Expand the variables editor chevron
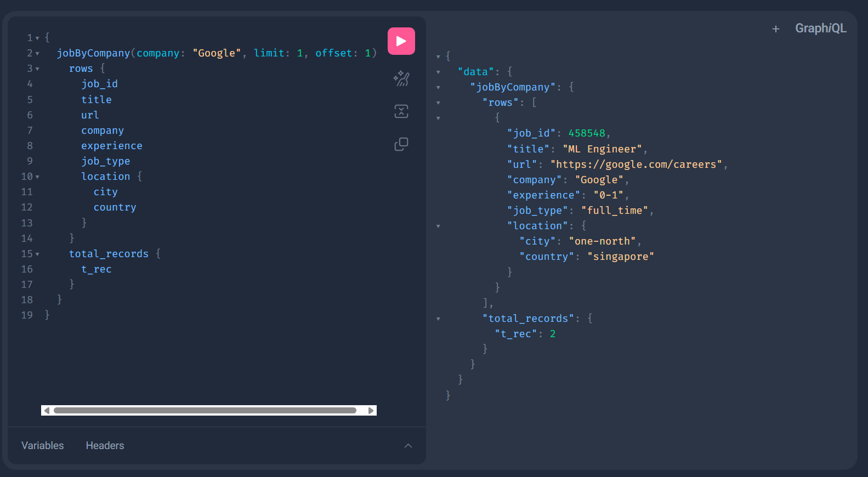868x477 pixels. pos(408,446)
